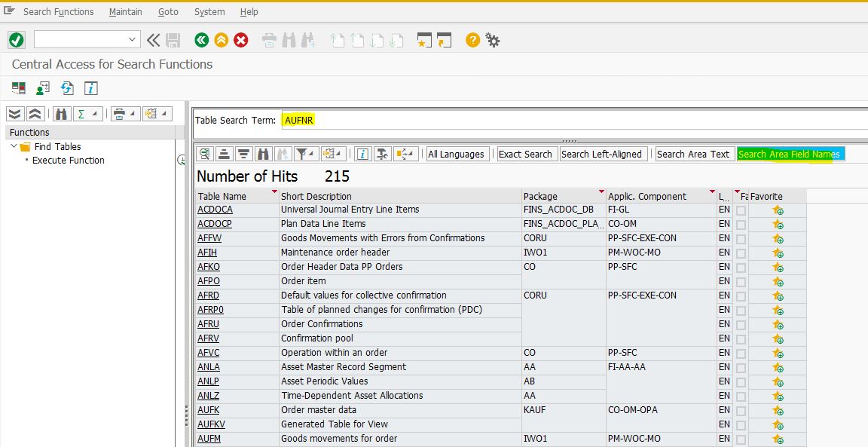
Task: Click the yellow Exit up-arrow icon
Action: (x=221, y=40)
